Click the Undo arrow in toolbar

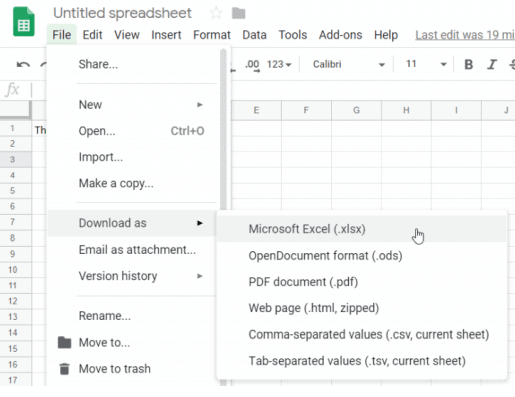click(23, 64)
